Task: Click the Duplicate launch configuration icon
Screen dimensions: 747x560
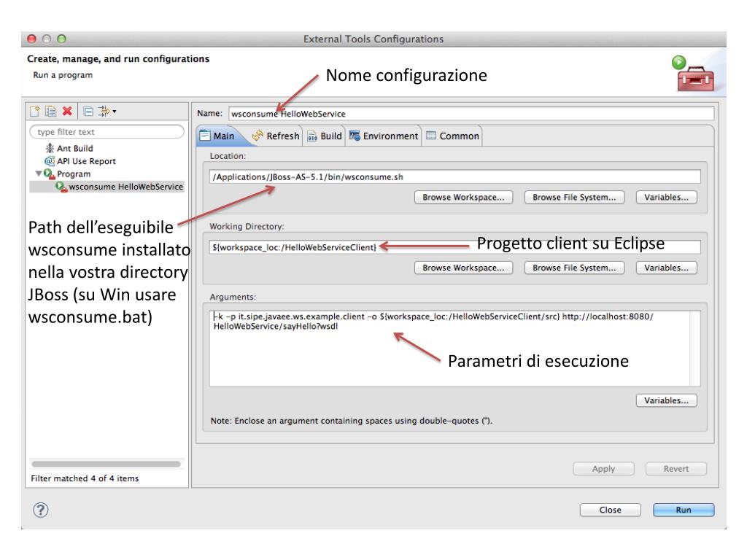Action: 50,112
